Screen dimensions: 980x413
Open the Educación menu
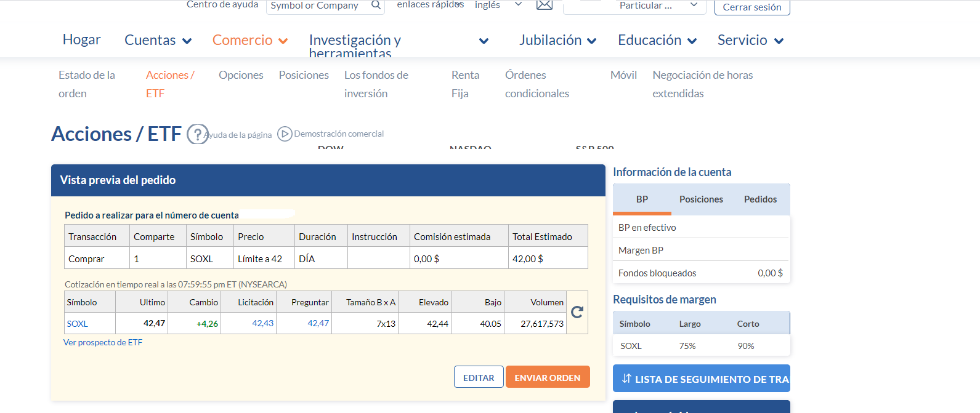[x=650, y=40]
